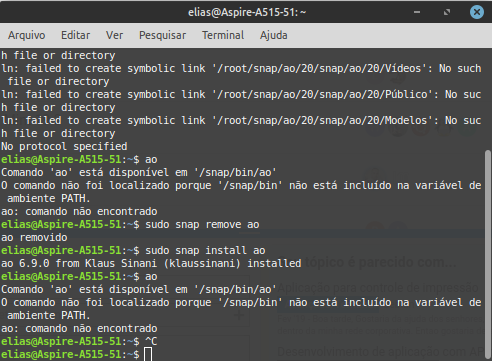
Task: Maximize the terminal window
Action: tap(447, 12)
